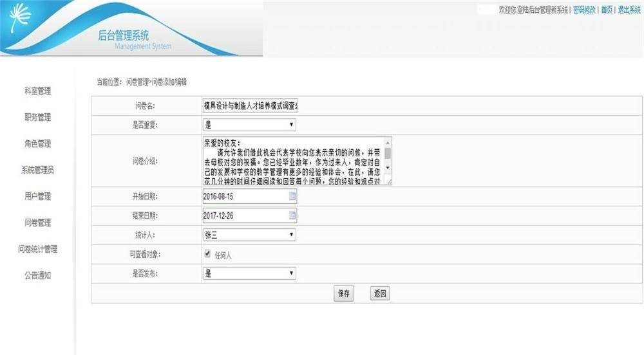Follow the 首页 link in header
Image resolution: width=644 pixels, height=355 pixels.
[607, 10]
